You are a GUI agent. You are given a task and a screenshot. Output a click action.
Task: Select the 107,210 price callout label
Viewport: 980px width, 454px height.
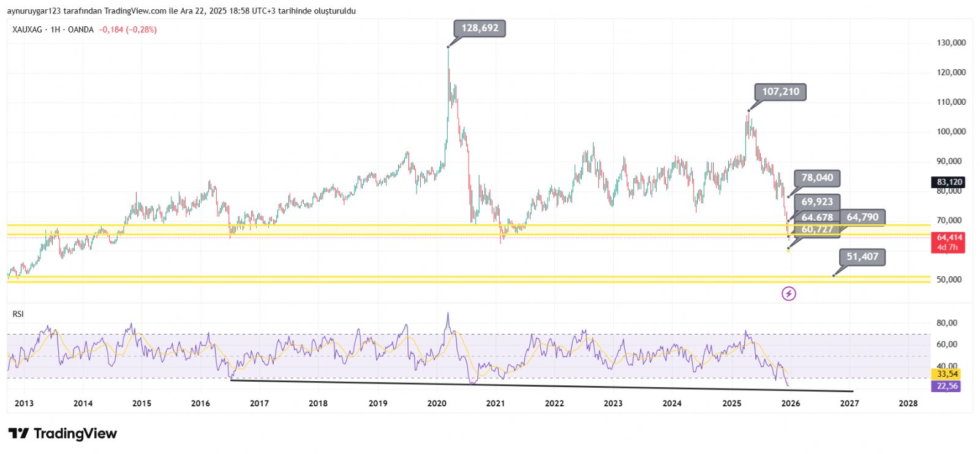(780, 92)
